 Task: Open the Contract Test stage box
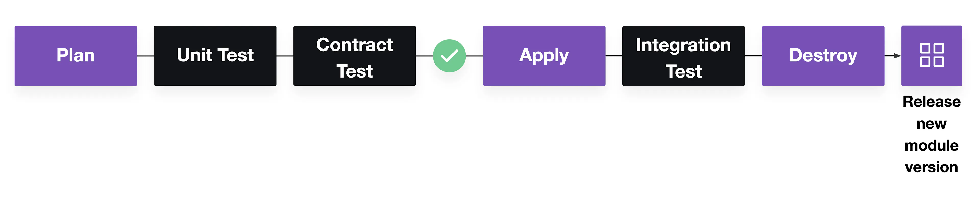tap(354, 56)
